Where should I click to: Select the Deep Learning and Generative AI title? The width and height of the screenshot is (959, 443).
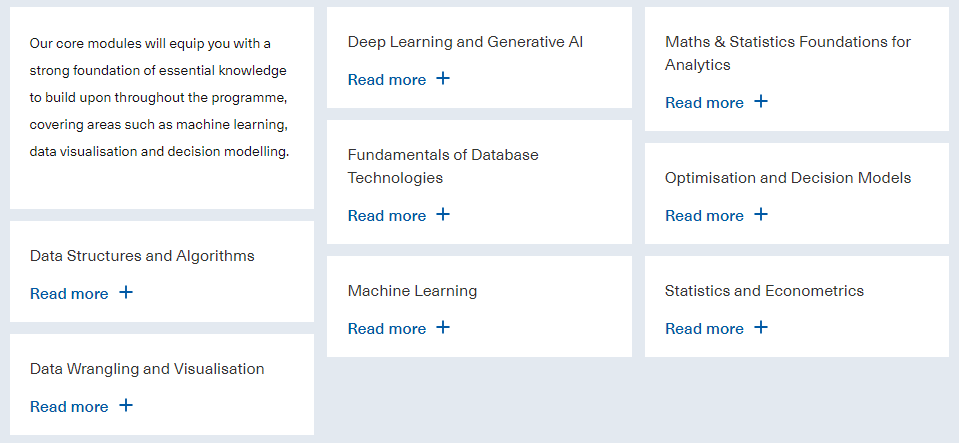[x=465, y=42]
